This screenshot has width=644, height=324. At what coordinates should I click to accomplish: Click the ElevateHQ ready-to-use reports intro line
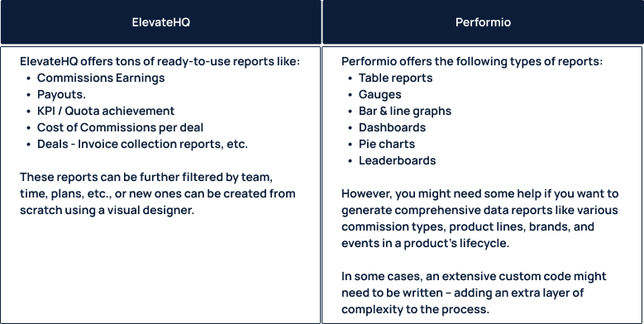pyautogui.click(x=160, y=62)
